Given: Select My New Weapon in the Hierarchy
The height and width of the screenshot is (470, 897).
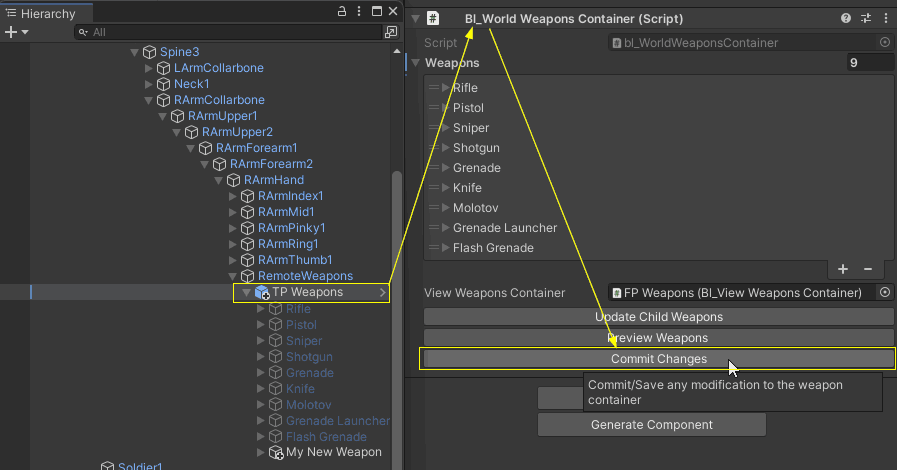Looking at the screenshot, I should tap(333, 452).
